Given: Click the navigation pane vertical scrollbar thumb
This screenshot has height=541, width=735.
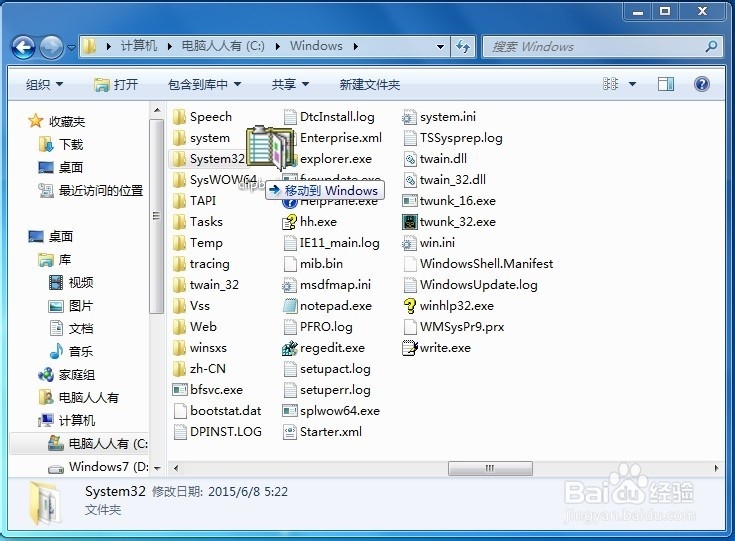Looking at the screenshot, I should tap(157, 216).
